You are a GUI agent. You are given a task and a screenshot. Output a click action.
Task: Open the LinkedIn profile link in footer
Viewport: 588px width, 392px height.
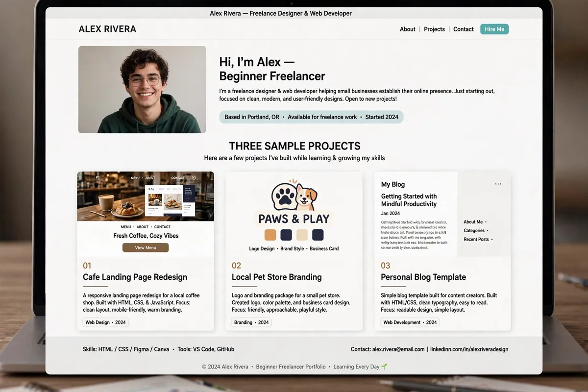469,349
